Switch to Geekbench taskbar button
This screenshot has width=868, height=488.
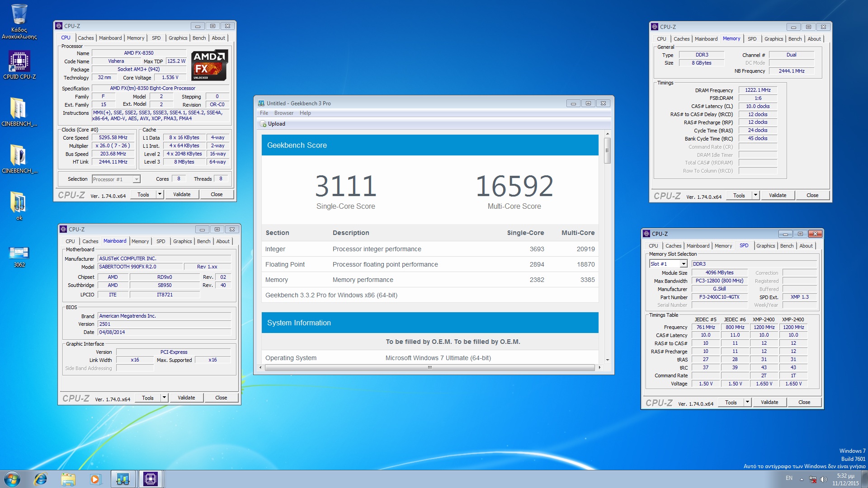[123, 479]
